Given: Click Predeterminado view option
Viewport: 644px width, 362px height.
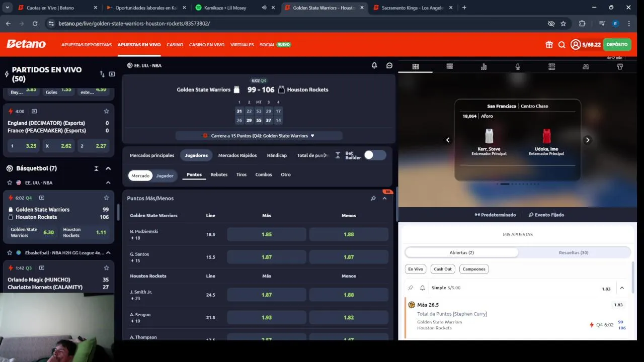Looking at the screenshot, I should [495, 215].
